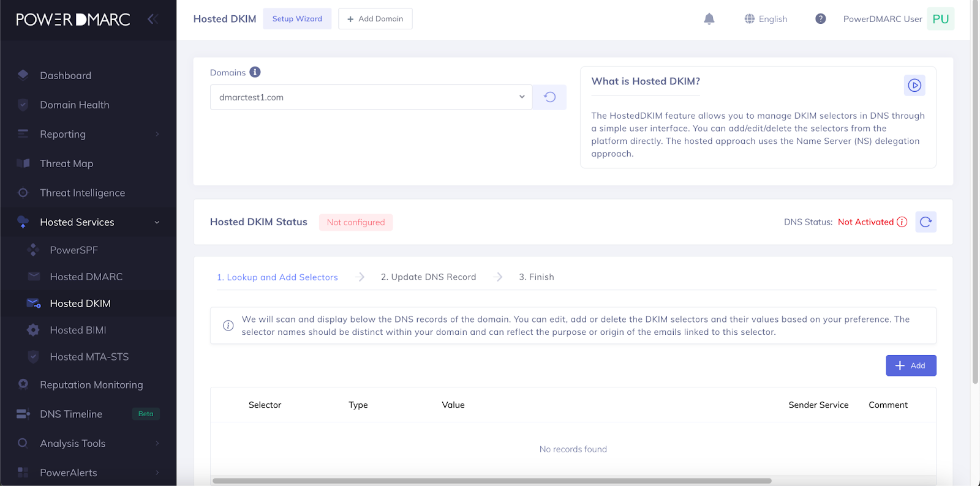The image size is (980, 486).
Task: Click the Type column header
Action: pos(358,405)
